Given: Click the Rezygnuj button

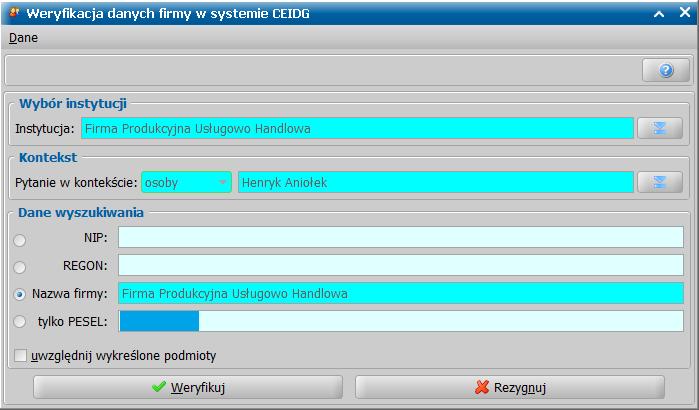Looking at the screenshot, I should click(510, 387).
